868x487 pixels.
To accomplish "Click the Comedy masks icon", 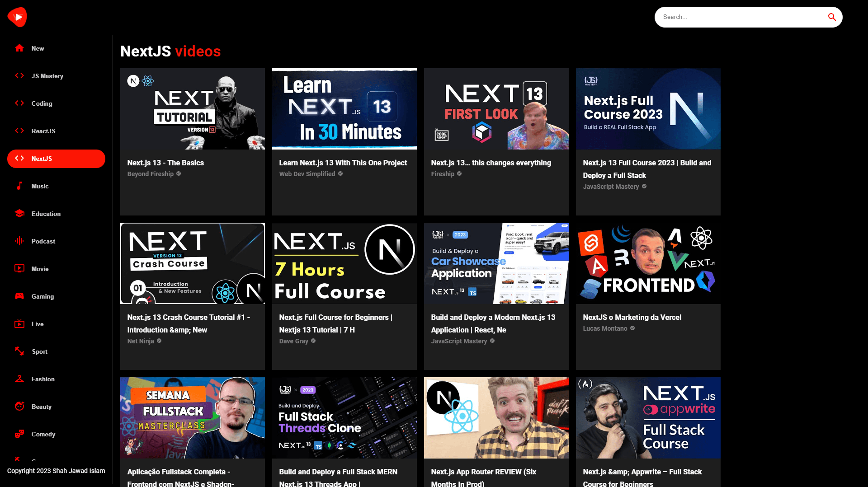I will point(19,434).
